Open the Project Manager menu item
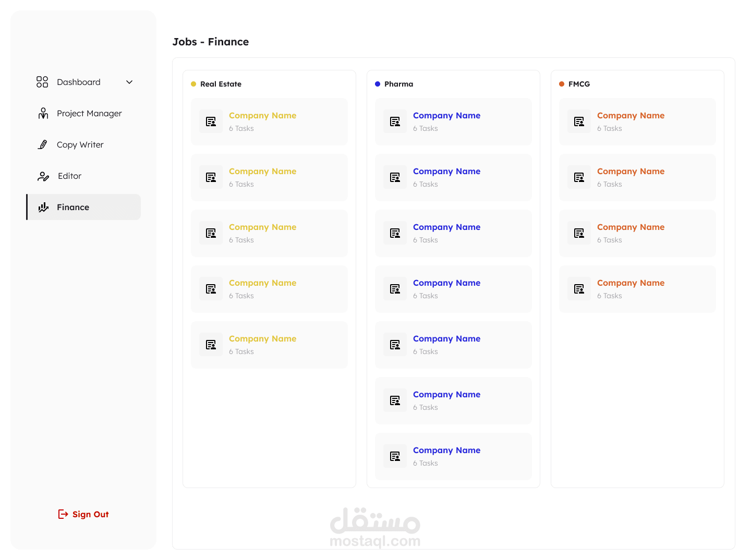The height and width of the screenshot is (560, 751). [89, 113]
